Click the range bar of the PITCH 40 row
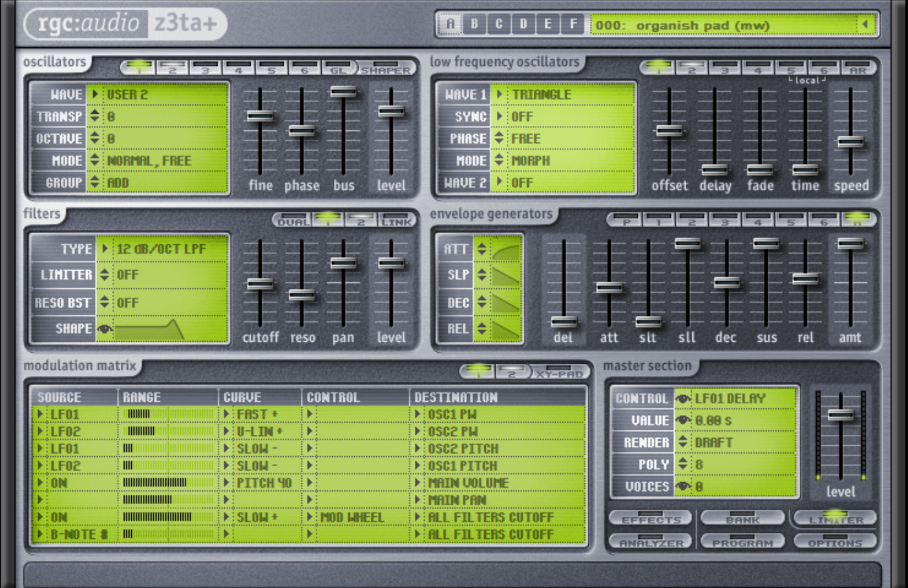The image size is (908, 588). [168, 483]
